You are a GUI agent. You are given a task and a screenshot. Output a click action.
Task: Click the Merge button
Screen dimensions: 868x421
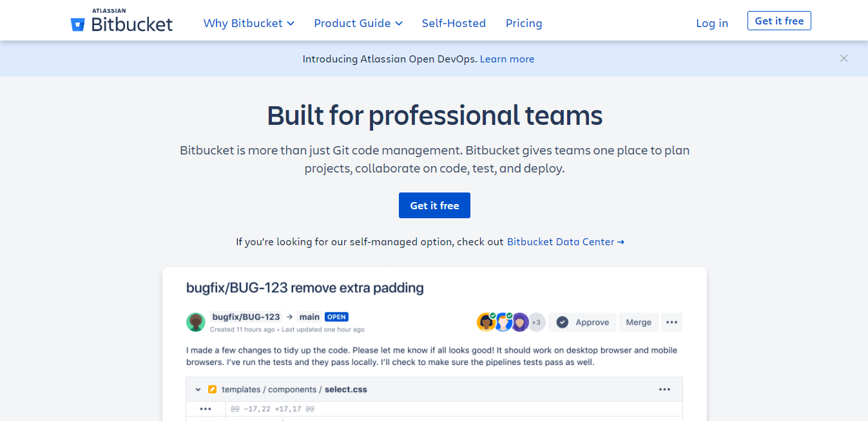coord(639,323)
